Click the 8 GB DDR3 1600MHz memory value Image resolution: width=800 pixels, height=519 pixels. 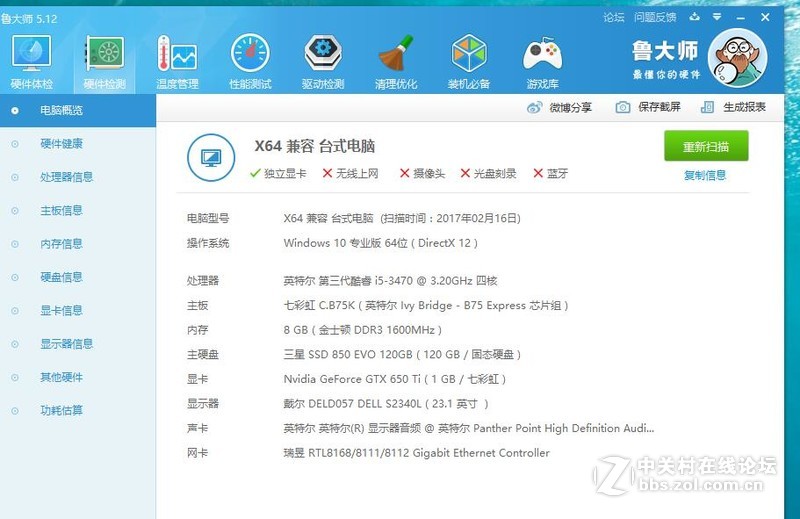click(x=363, y=330)
